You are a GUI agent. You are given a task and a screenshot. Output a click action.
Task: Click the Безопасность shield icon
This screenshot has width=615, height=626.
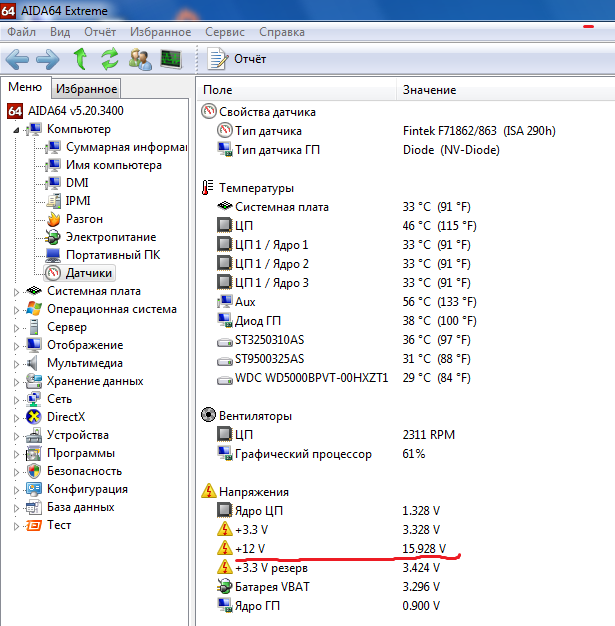pos(34,471)
